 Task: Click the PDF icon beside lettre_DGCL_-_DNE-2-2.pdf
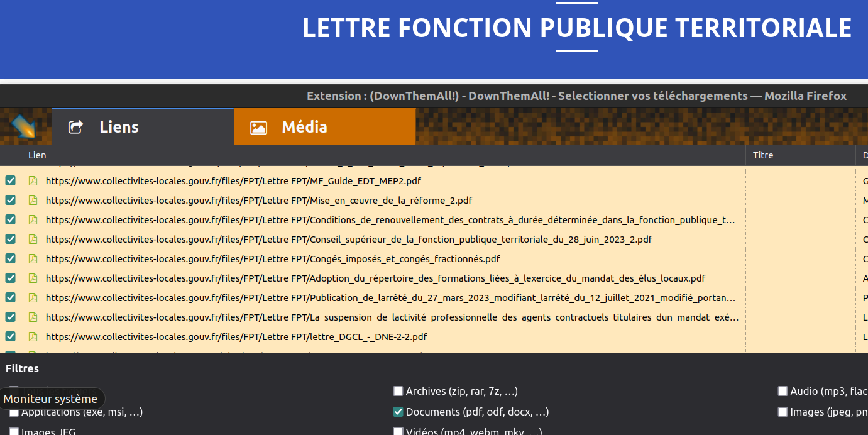point(33,336)
